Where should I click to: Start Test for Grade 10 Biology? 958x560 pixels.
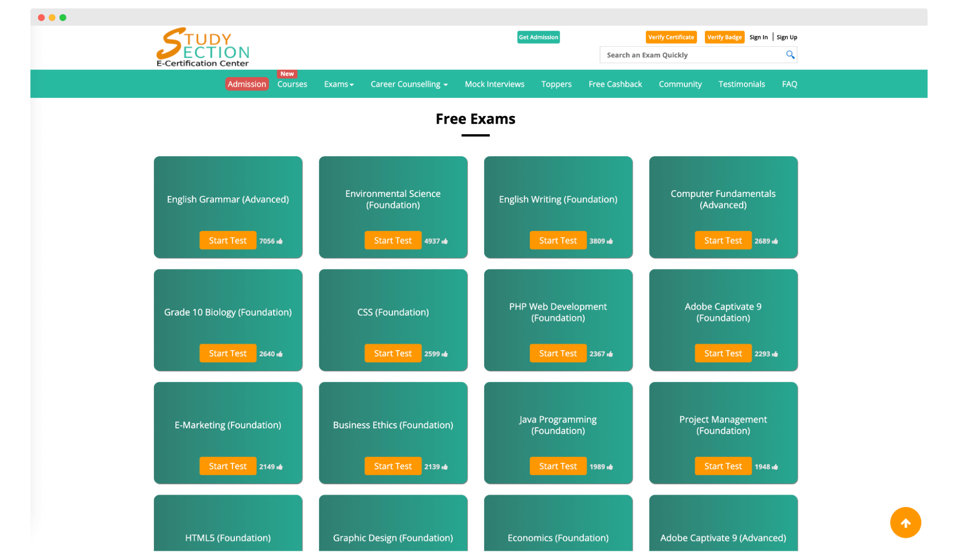tap(228, 354)
